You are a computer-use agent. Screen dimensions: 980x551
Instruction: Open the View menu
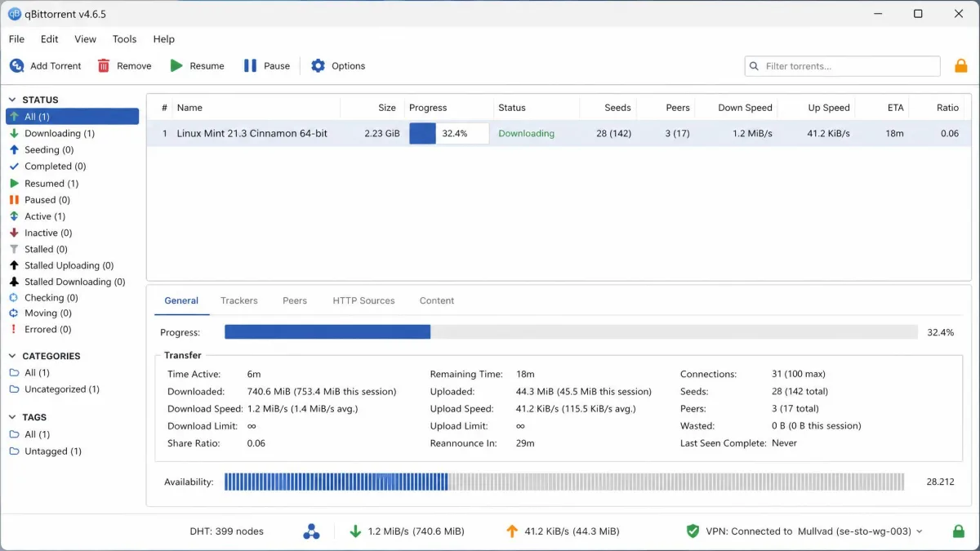[85, 39]
